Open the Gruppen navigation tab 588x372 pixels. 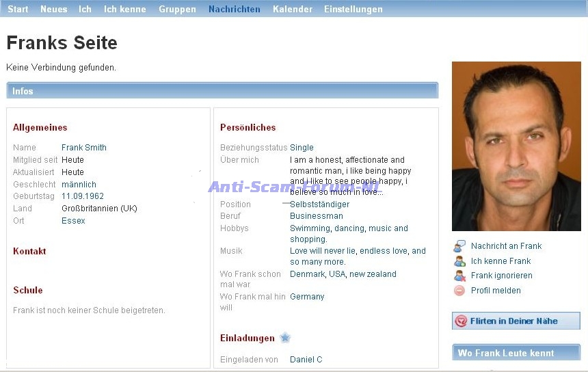click(177, 9)
